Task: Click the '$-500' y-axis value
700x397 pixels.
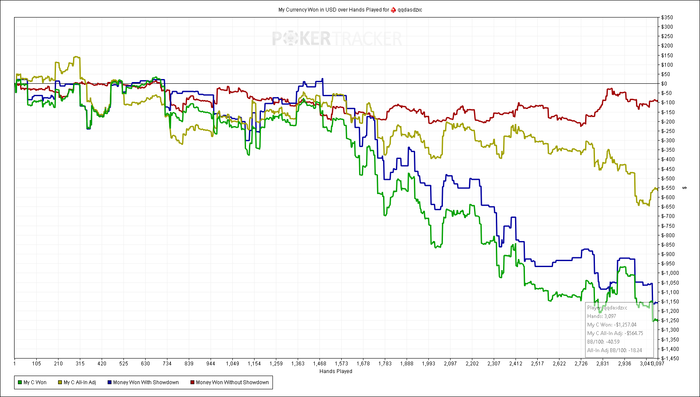Action: pyautogui.click(x=668, y=178)
